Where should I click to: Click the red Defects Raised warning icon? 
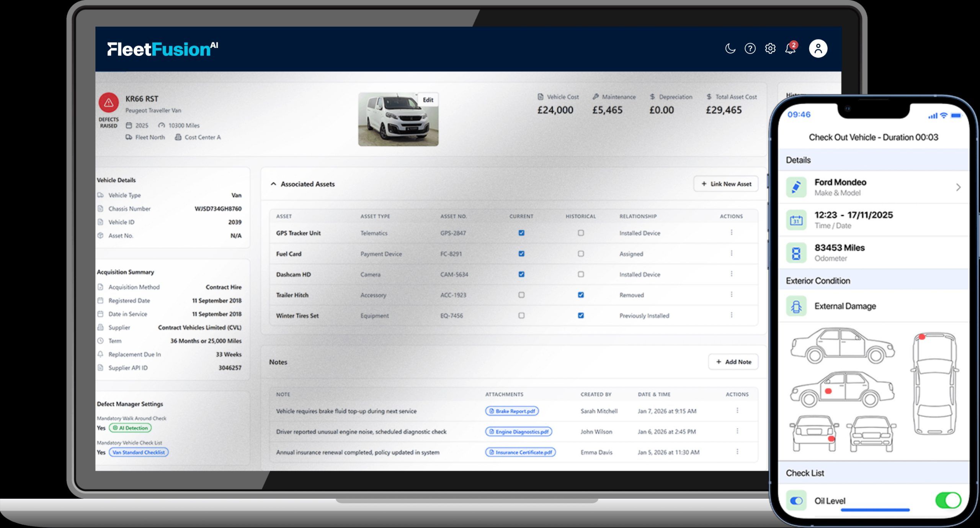coord(109,103)
